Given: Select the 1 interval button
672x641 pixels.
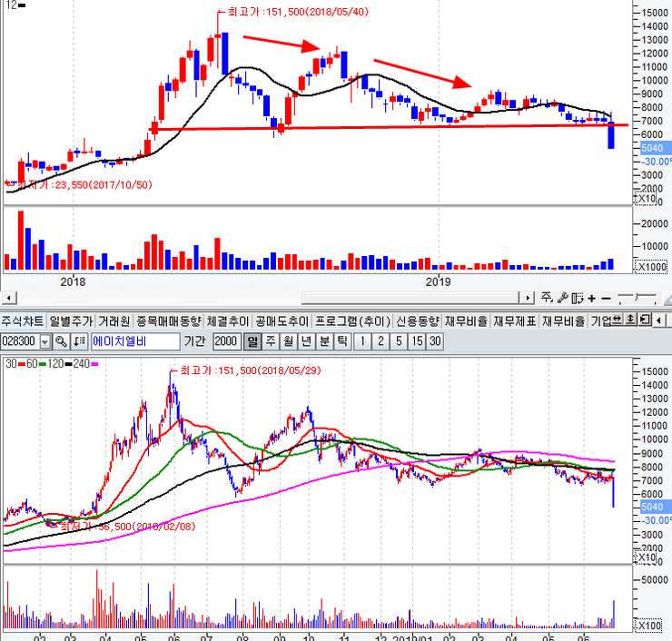Looking at the screenshot, I should [x=362, y=341].
